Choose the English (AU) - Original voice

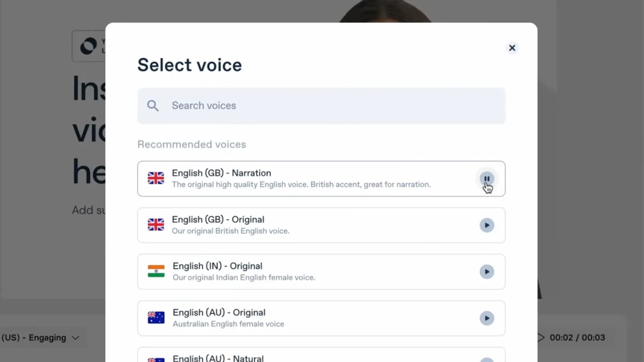(x=301, y=319)
